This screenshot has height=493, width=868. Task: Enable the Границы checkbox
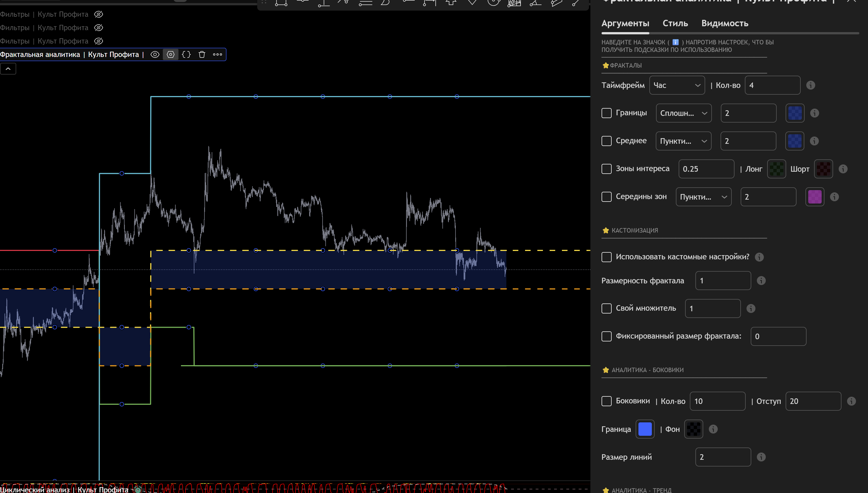(606, 113)
